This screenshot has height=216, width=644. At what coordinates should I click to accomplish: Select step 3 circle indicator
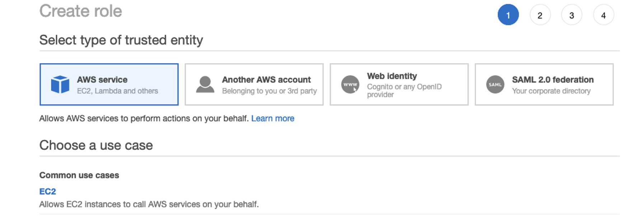click(x=572, y=15)
